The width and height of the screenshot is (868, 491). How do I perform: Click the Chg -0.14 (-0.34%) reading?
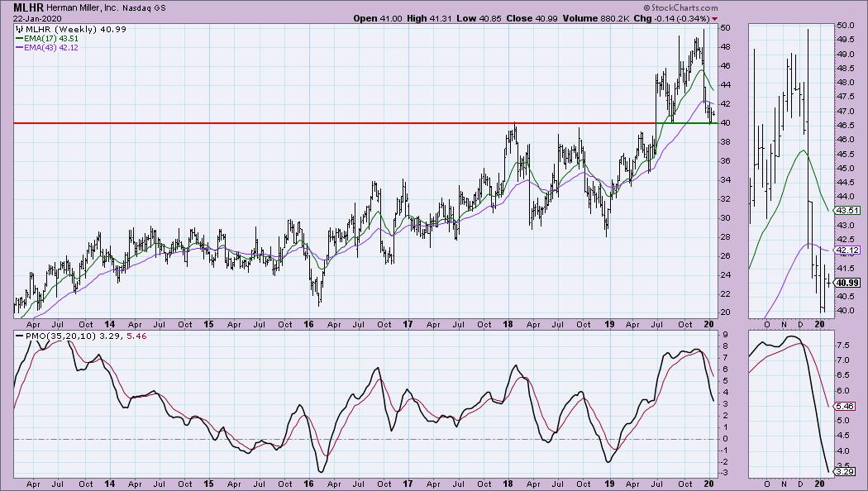tap(671, 18)
